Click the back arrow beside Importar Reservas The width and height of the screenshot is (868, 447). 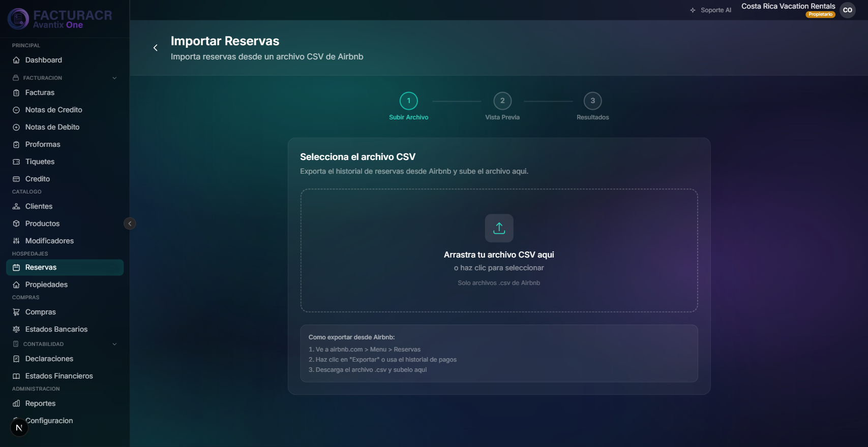coord(156,48)
